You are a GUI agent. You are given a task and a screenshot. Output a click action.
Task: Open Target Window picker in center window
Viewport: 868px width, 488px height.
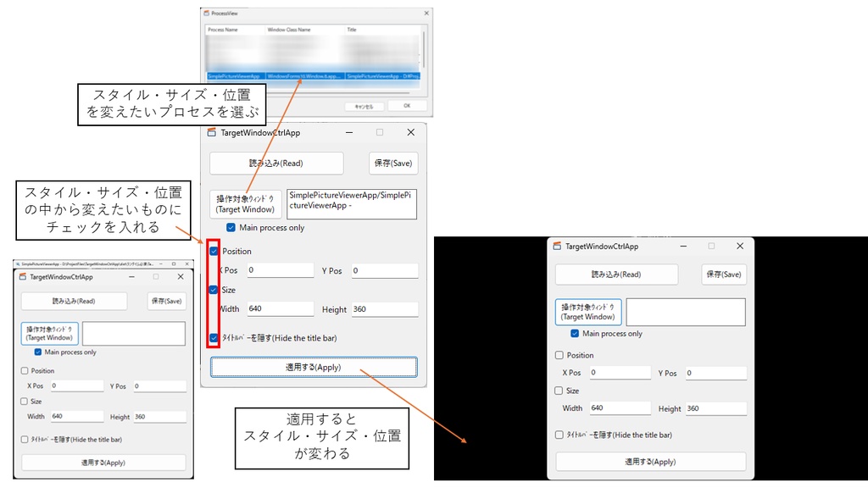245,204
